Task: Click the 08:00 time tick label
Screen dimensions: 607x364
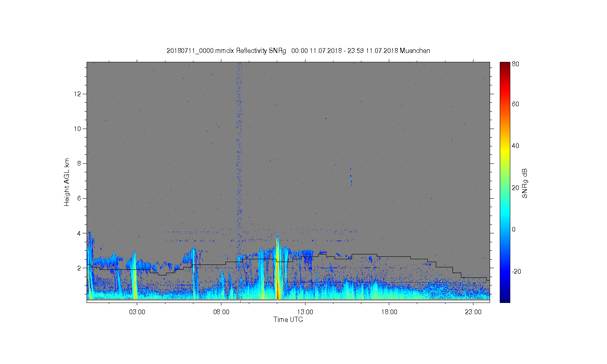Action: pyautogui.click(x=221, y=312)
